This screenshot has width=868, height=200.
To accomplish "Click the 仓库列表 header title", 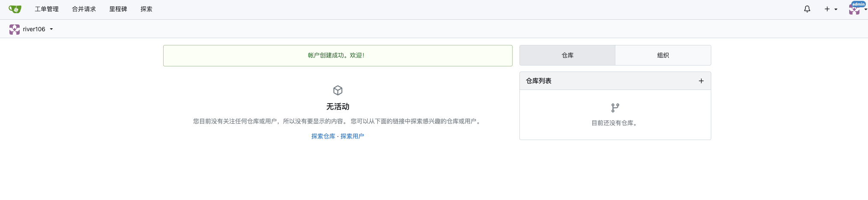I will [539, 81].
